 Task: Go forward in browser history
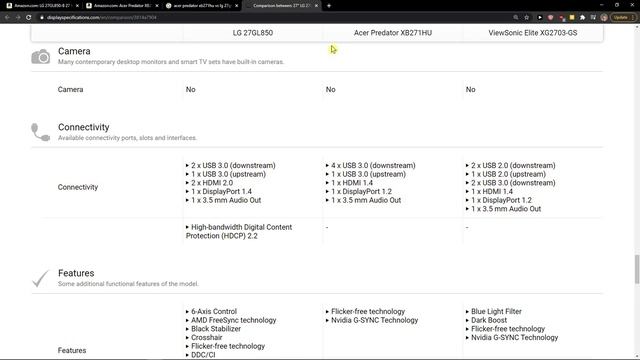tap(18, 18)
